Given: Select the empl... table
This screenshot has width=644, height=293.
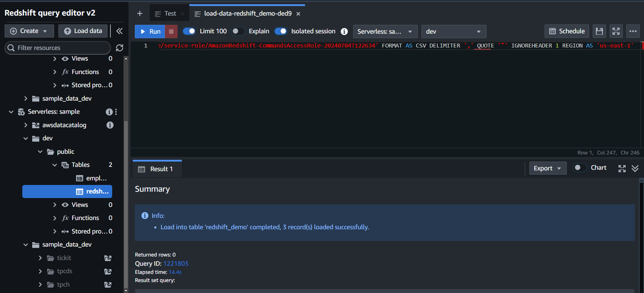Looking at the screenshot, I should (91, 178).
